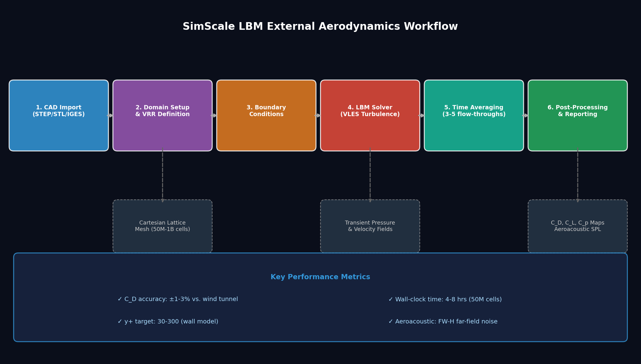Click the diagram title SimScale LBM External Aerodynamics Workflow
The width and height of the screenshot is (641, 364).
click(320, 27)
